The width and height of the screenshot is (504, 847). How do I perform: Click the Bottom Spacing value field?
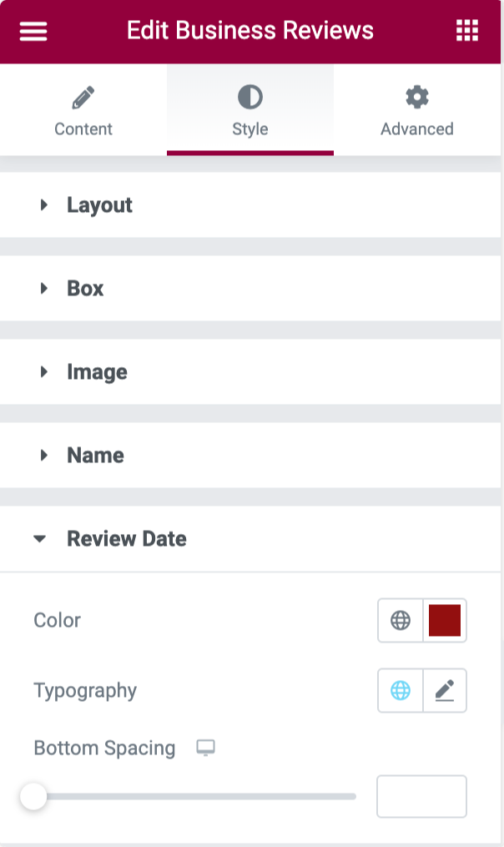(421, 796)
